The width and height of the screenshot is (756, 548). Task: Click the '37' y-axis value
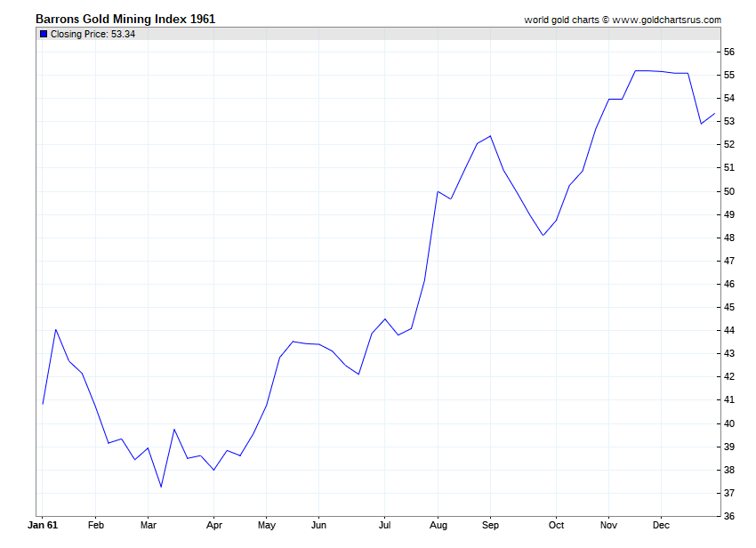[729, 493]
